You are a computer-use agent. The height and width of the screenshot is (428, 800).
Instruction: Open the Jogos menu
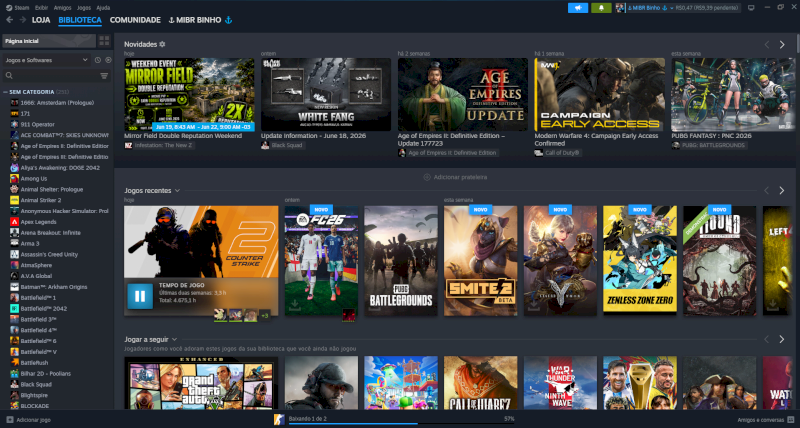coord(84,8)
